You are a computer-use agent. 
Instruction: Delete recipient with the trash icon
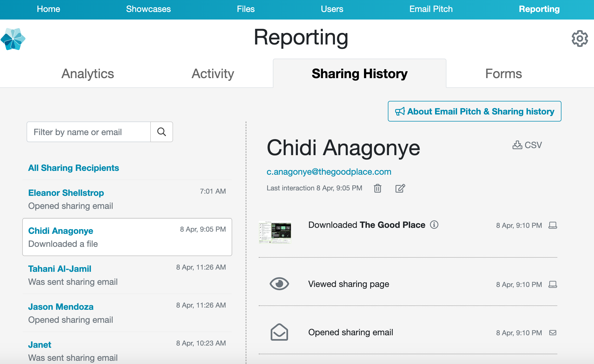(x=378, y=188)
